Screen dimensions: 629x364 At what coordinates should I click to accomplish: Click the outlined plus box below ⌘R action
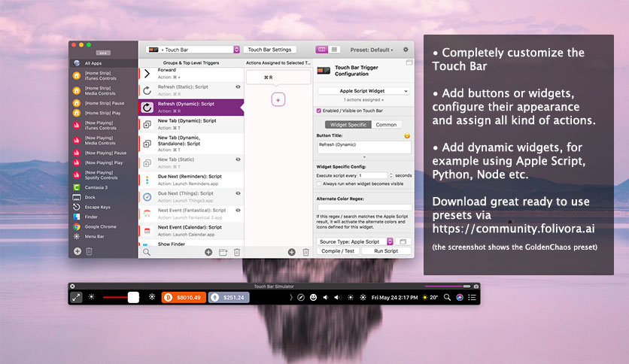278,100
